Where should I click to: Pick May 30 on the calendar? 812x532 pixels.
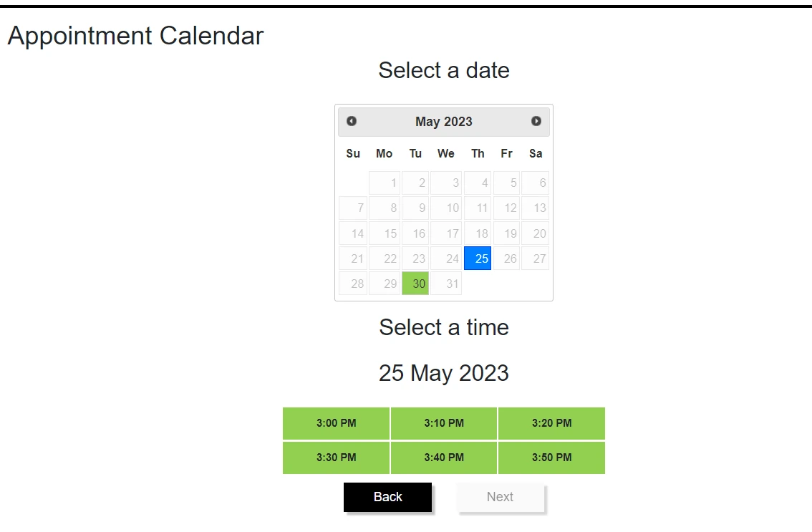coord(415,284)
